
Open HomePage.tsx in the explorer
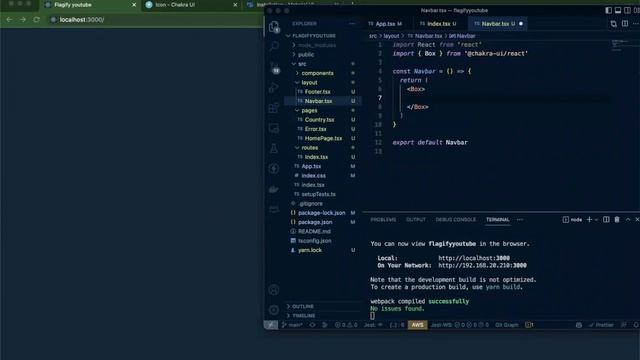point(323,138)
